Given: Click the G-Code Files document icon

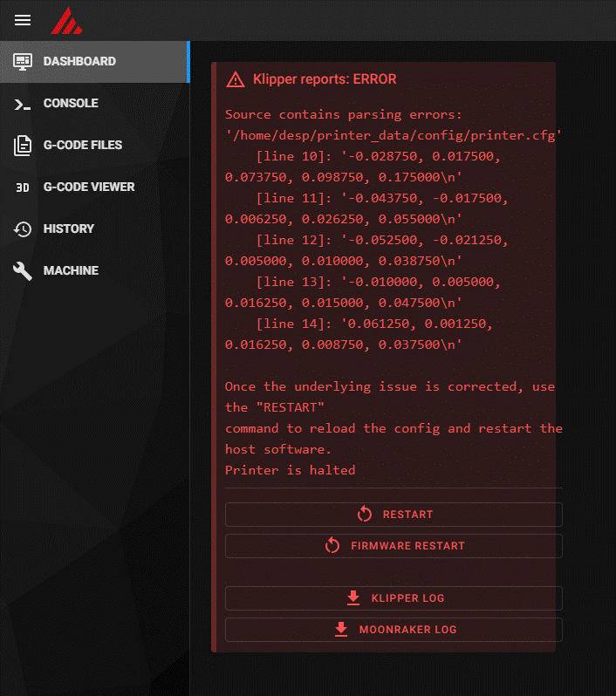Looking at the screenshot, I should pyautogui.click(x=22, y=145).
